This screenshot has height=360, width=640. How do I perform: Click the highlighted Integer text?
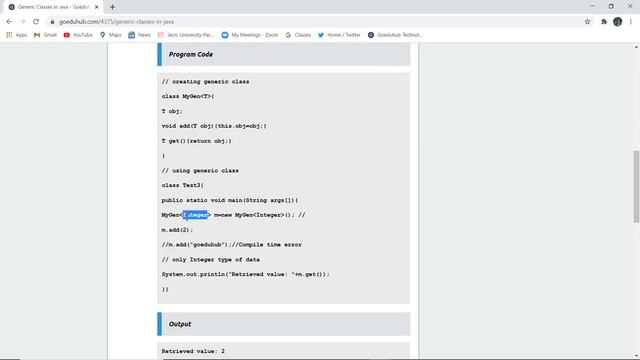pyautogui.click(x=195, y=215)
